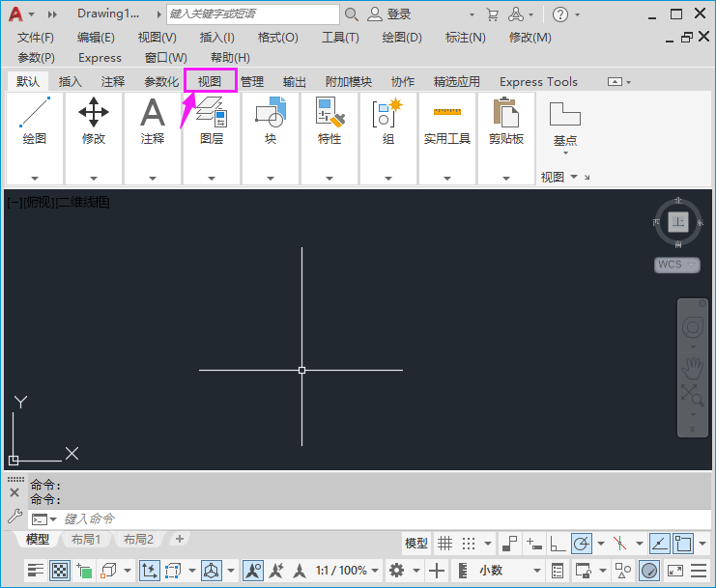Open the 绘图(D) menu

[402, 38]
